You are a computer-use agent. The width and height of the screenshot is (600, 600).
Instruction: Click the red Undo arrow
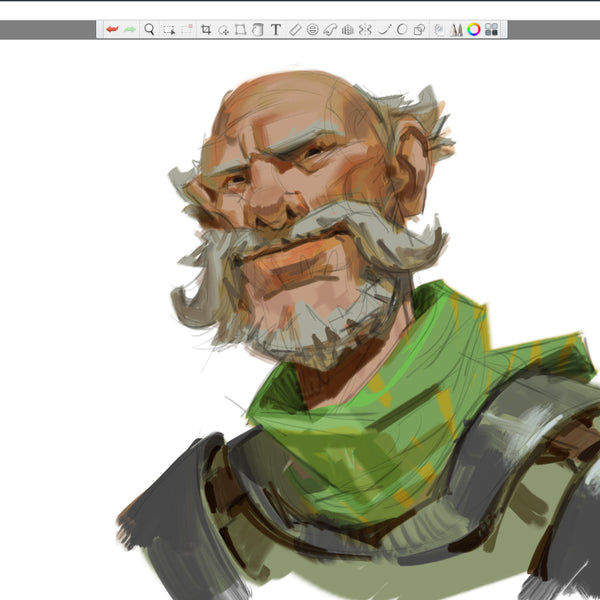[111, 30]
